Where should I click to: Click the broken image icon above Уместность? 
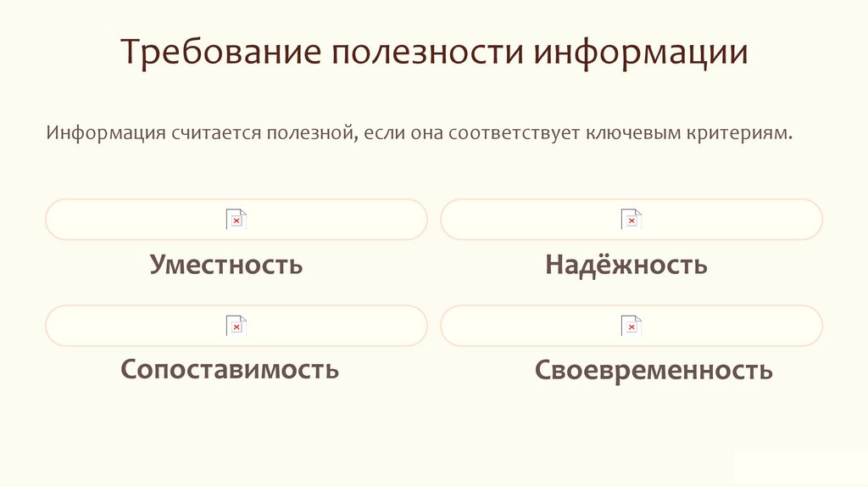coord(236,219)
